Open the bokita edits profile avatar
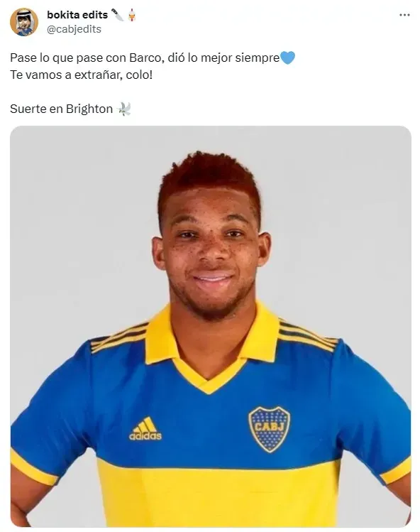The height and width of the screenshot is (532, 420). pos(23,22)
